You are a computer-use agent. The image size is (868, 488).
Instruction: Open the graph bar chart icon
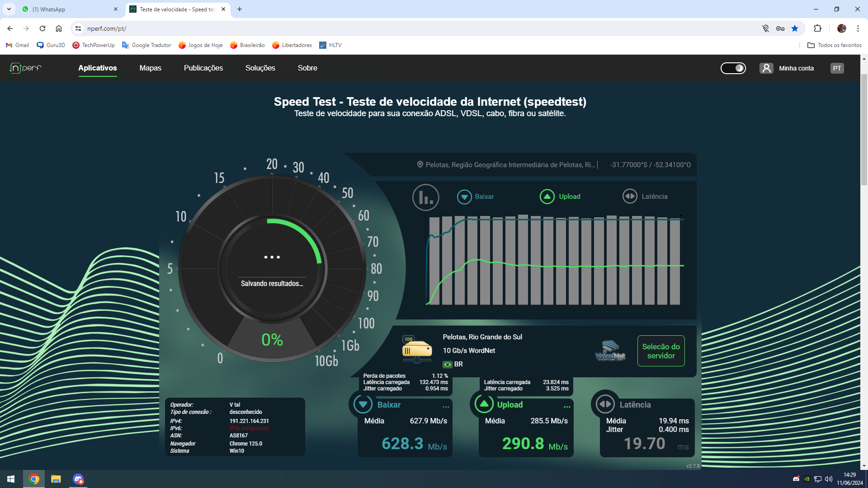click(426, 197)
